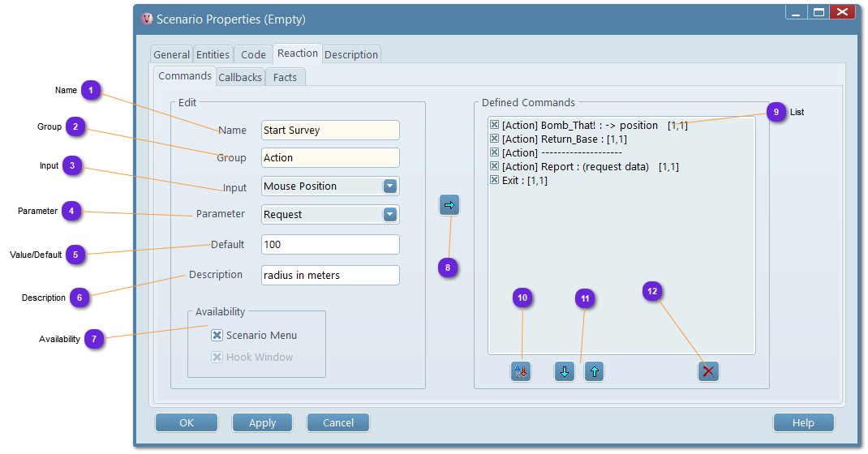Open the Input dropdown showing Mouse Position

pos(390,186)
